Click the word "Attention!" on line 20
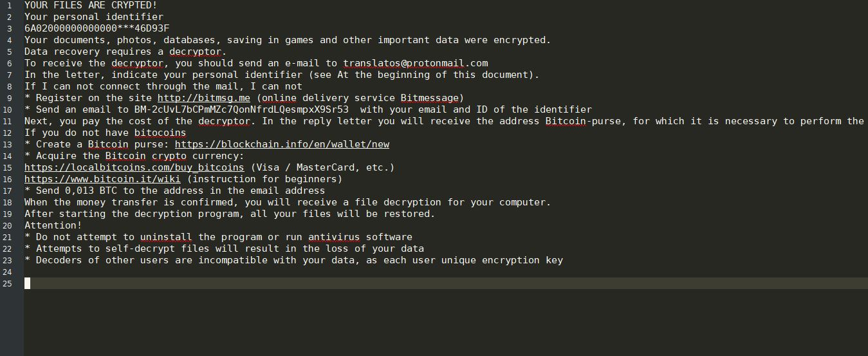Screen dimensions: 868x356 coord(53,225)
